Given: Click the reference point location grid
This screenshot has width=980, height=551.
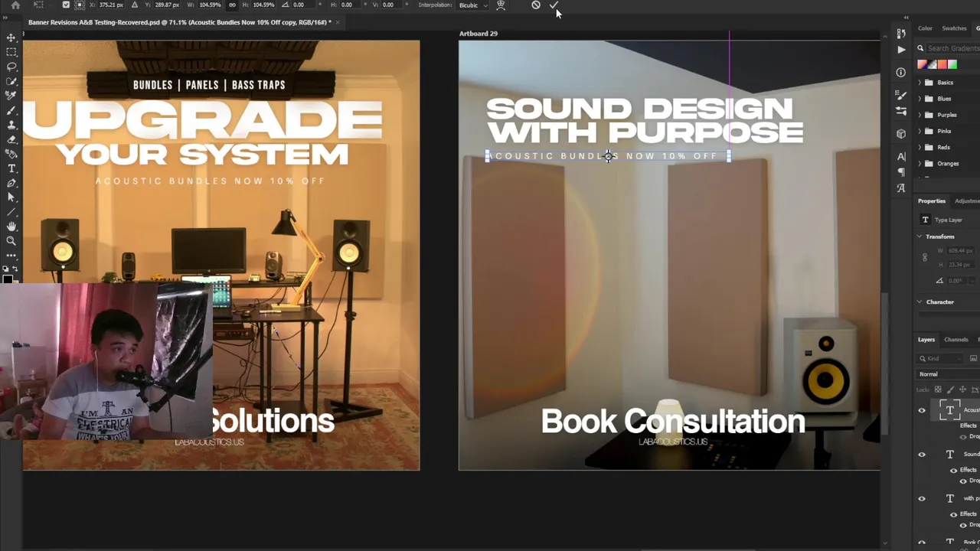Looking at the screenshot, I should tap(79, 5).
